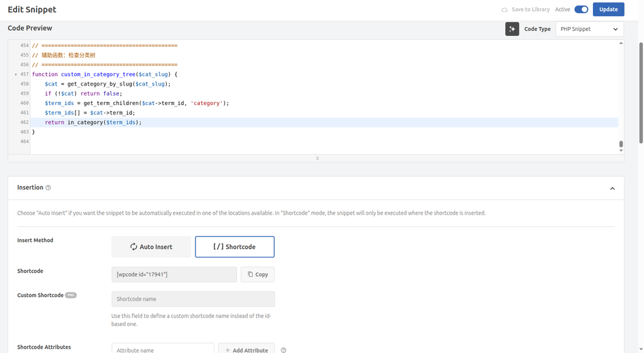Click the Update button
The width and height of the screenshot is (644, 353).
(x=608, y=9)
